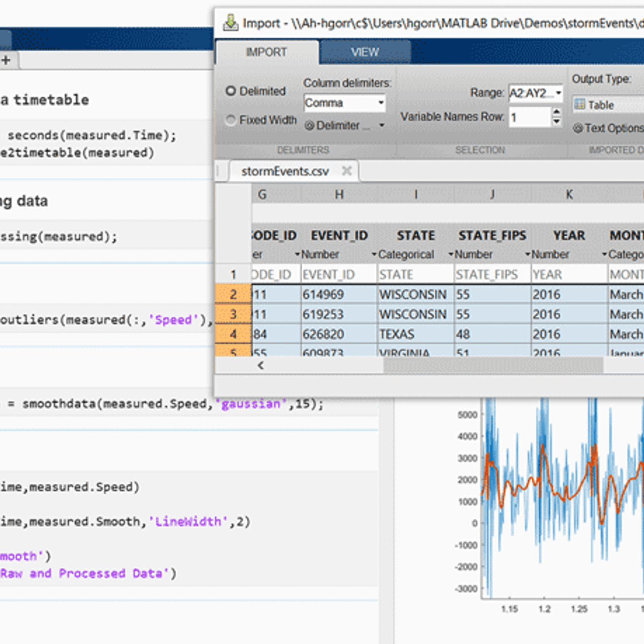Increase Variable Names Row value
The image size is (644, 644).
[556, 112]
